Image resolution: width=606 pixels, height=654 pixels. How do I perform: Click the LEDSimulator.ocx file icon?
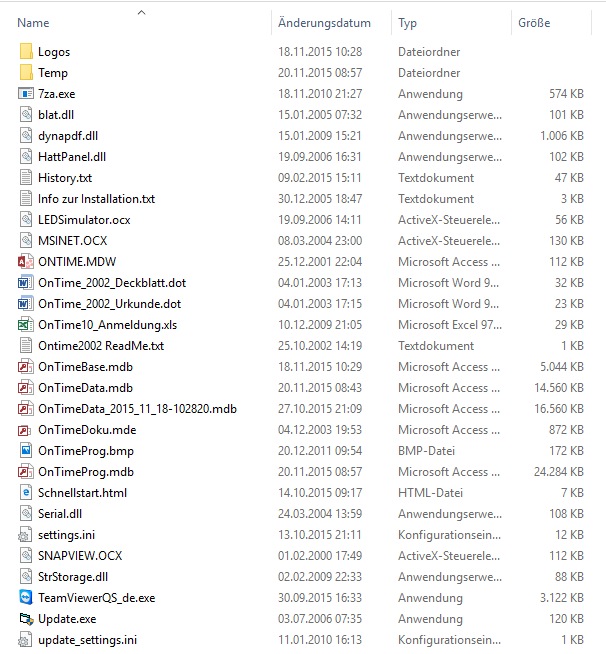[x=26, y=219]
